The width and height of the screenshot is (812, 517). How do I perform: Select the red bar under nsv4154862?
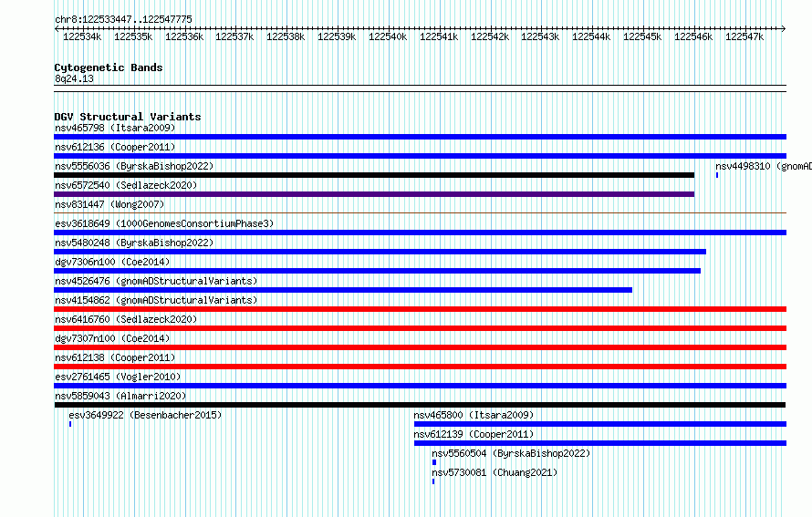pyautogui.click(x=420, y=309)
